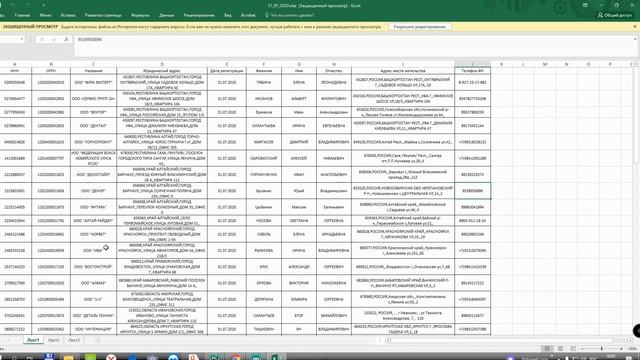Open the Разметка страницы ribbon tab
This screenshot has height=360, width=640.
pos(103,15)
